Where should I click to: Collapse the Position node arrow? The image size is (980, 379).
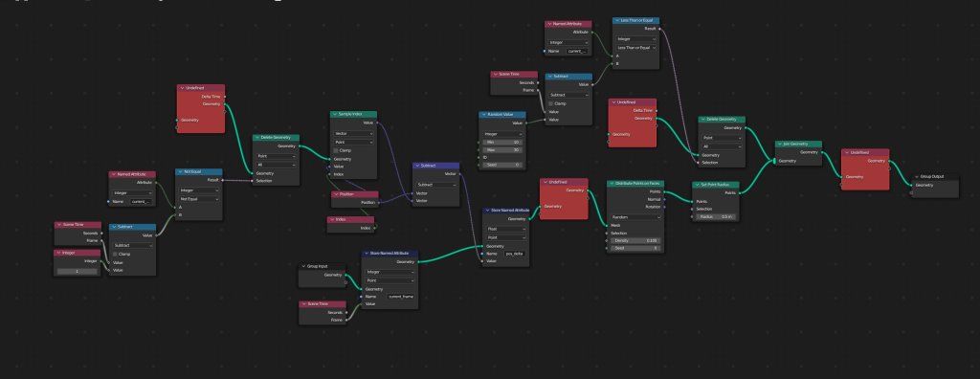[336, 194]
